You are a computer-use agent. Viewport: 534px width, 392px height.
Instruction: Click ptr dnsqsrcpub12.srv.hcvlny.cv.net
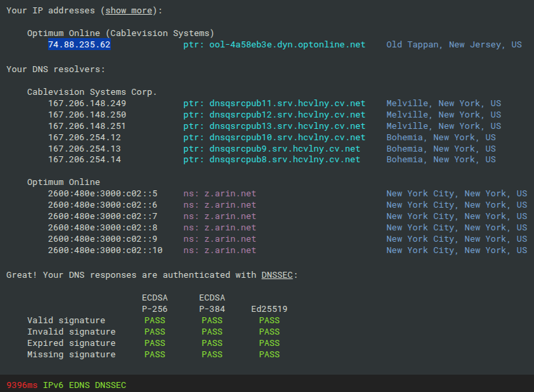[274, 115]
